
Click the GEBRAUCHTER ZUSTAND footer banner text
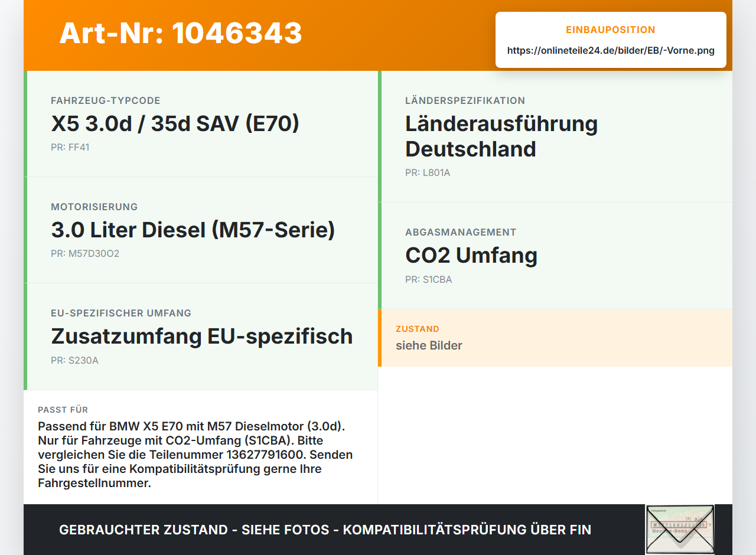pos(325,530)
